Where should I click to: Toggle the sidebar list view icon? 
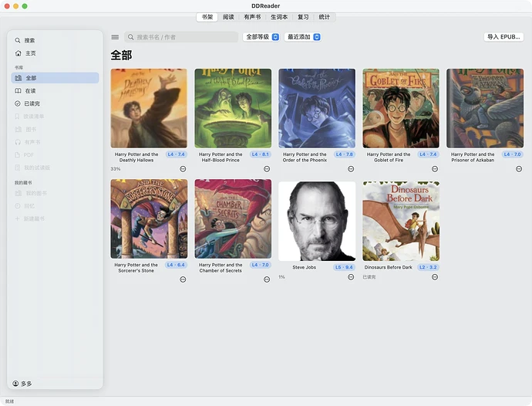click(115, 37)
